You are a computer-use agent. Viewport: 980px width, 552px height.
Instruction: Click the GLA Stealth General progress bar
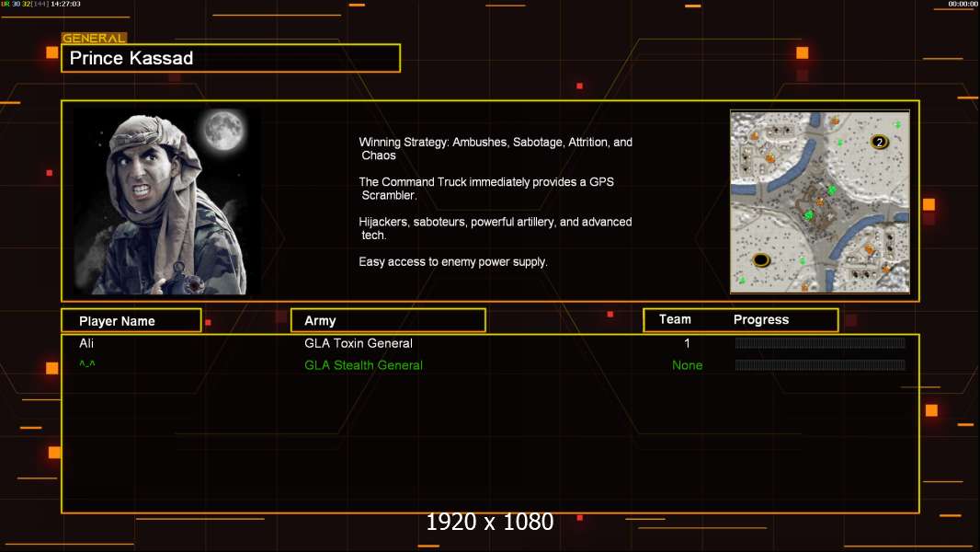pos(820,364)
